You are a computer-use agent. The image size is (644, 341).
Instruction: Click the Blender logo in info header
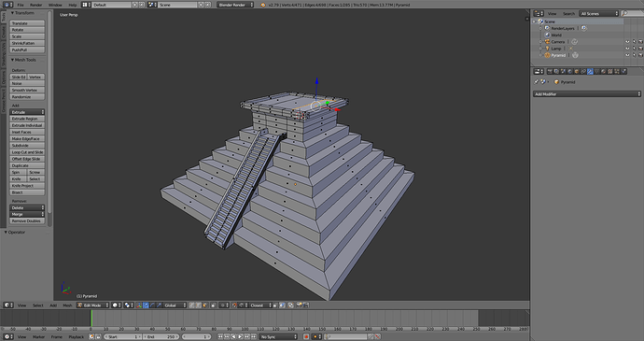coord(263,5)
